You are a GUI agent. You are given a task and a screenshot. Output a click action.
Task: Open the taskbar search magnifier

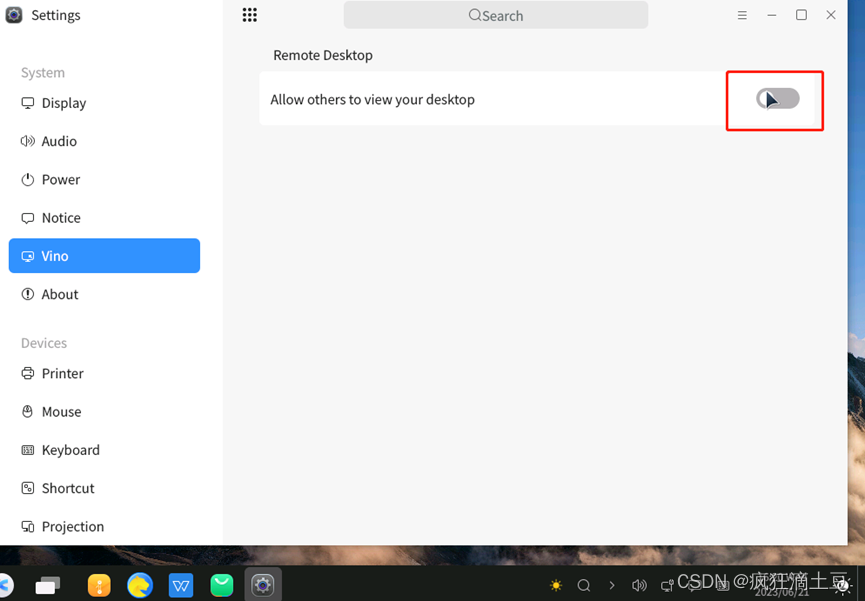(x=584, y=585)
